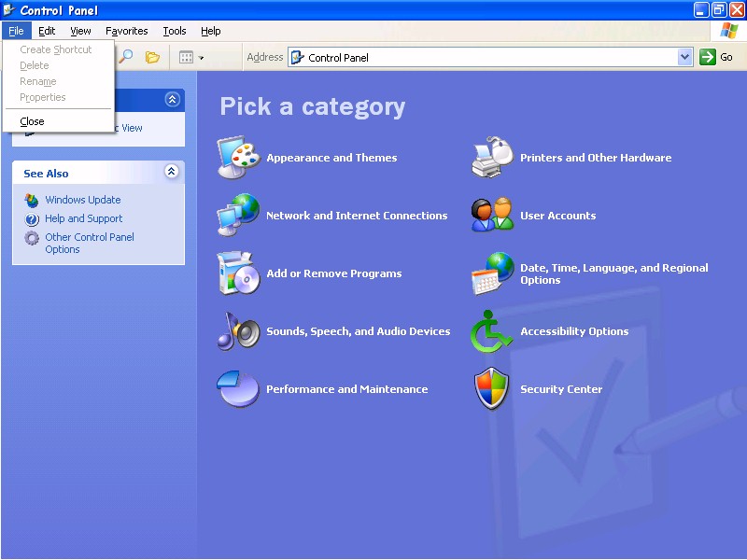Choose Close from the File menu

click(x=59, y=121)
